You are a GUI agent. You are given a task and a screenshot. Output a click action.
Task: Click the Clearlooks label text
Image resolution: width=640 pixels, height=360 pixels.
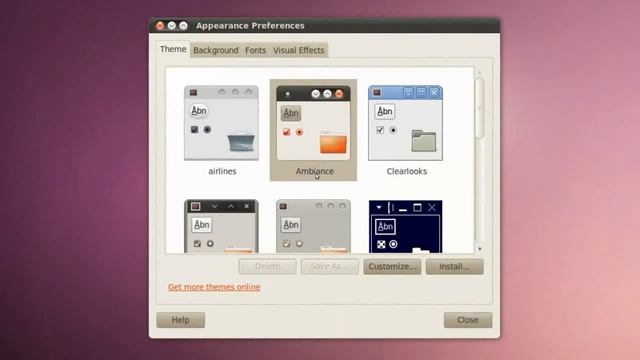coord(407,171)
